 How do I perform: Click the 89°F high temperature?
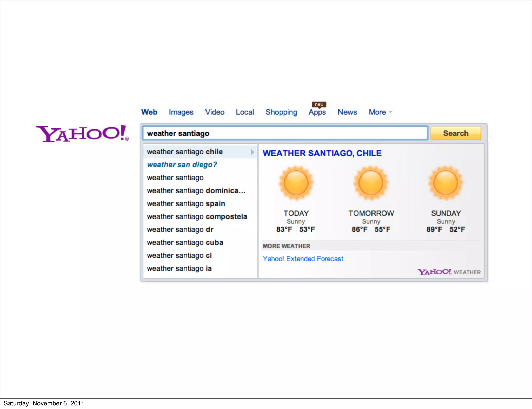click(x=434, y=229)
